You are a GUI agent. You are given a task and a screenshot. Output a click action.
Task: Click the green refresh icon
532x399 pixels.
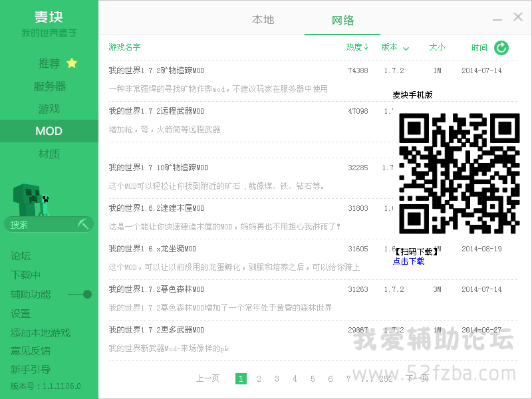pos(501,47)
